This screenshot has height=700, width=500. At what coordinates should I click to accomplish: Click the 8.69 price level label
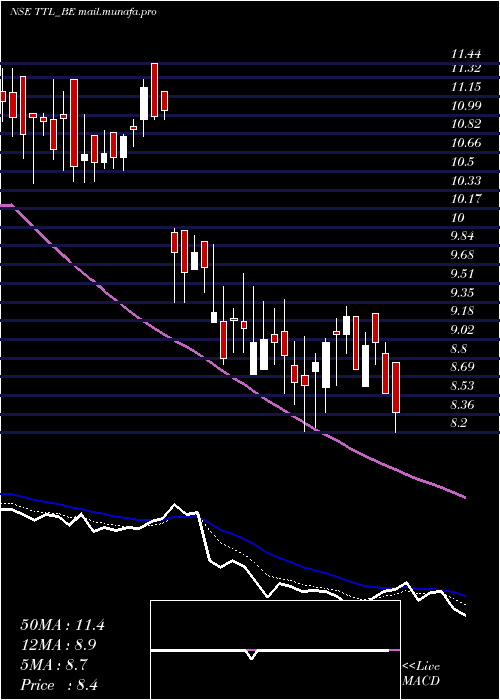pos(462,367)
